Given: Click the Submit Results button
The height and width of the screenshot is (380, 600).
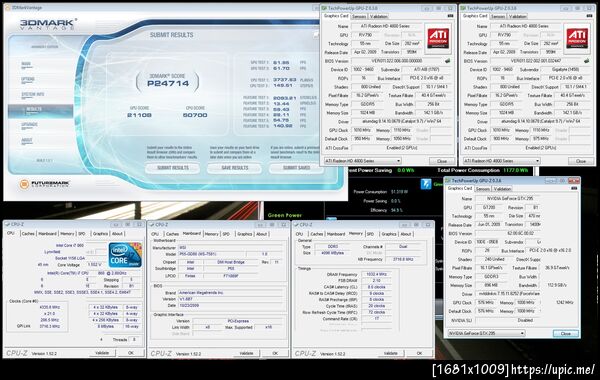Looking at the screenshot, I should click(173, 168).
